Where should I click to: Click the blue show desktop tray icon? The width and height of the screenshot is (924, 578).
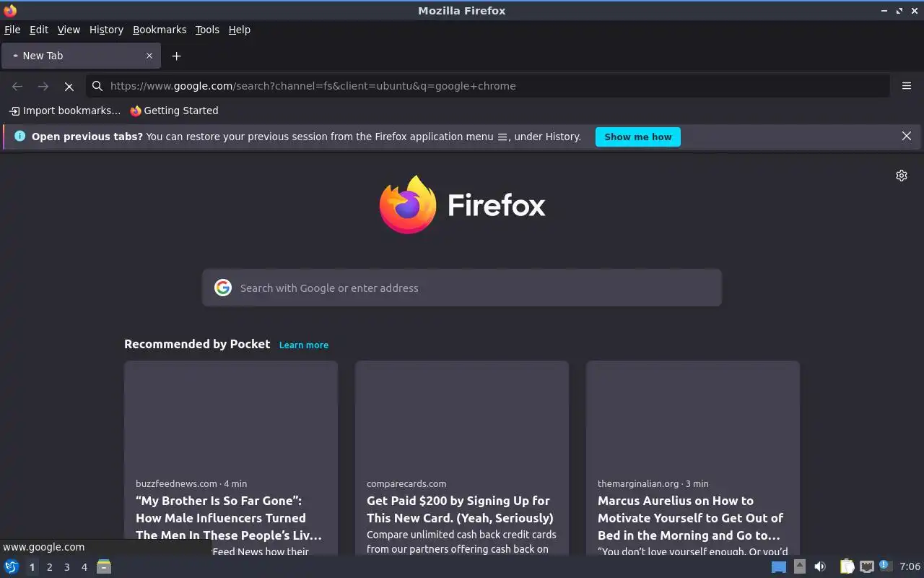tap(778, 567)
